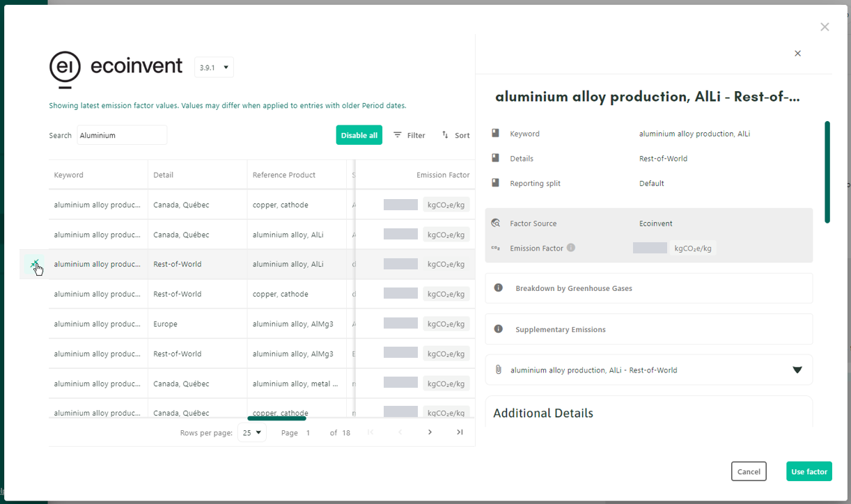The height and width of the screenshot is (504, 851).
Task: Go to the next page arrow
Action: click(430, 432)
